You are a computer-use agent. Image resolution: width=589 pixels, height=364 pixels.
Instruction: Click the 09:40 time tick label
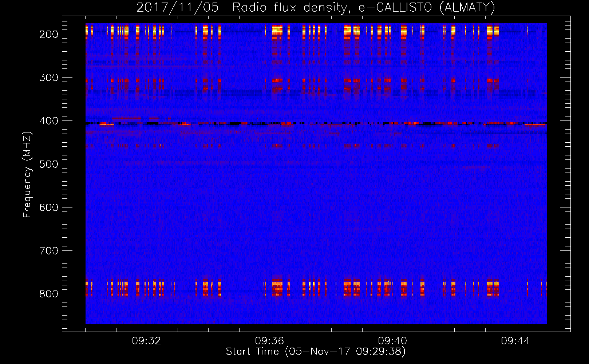click(x=393, y=341)
